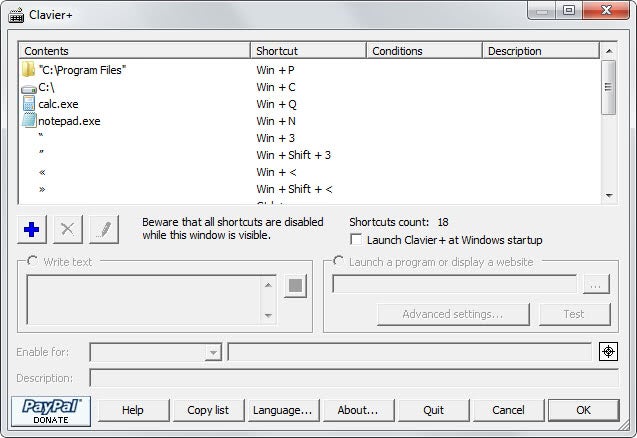The height and width of the screenshot is (438, 637).
Task: Click the blue plus add shortcut button
Action: tap(32, 230)
